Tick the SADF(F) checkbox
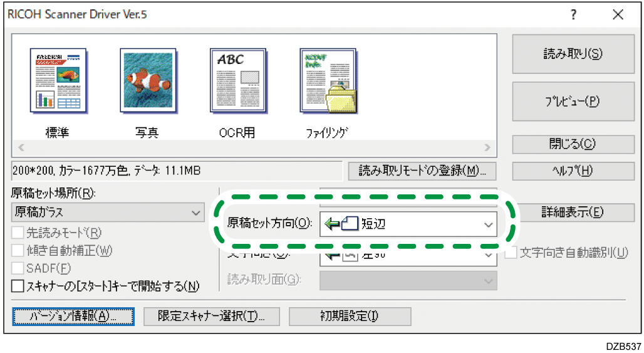This screenshot has height=353, width=644. (x=18, y=268)
